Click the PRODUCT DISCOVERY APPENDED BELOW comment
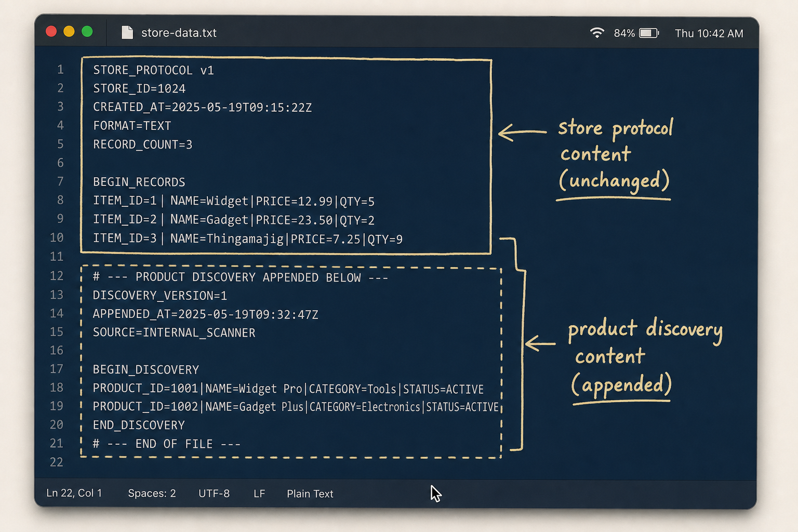 click(241, 277)
